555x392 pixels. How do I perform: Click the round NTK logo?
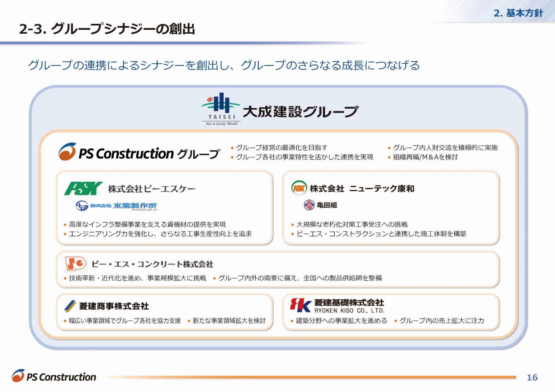click(299, 188)
